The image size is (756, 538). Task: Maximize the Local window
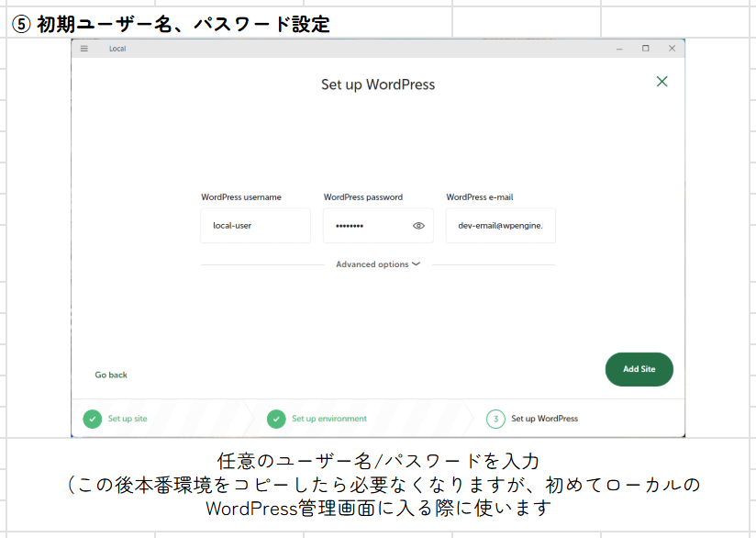646,49
